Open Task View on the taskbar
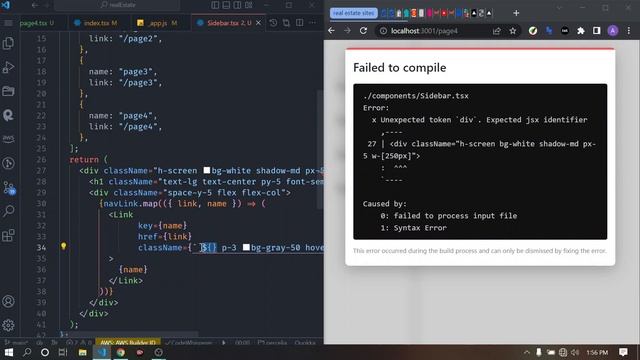The width and height of the screenshot is (640, 360). [63, 352]
